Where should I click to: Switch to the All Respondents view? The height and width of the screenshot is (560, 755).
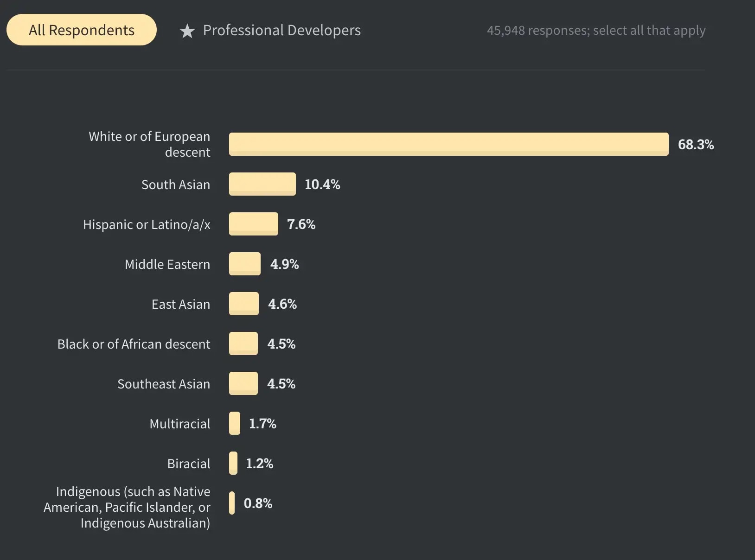pyautogui.click(x=82, y=30)
